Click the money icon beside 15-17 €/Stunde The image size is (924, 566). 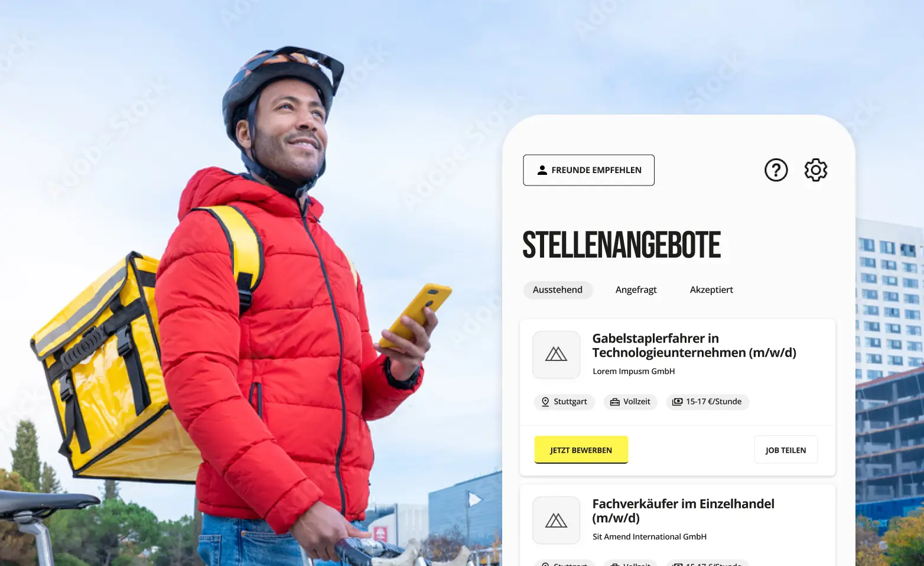677,402
